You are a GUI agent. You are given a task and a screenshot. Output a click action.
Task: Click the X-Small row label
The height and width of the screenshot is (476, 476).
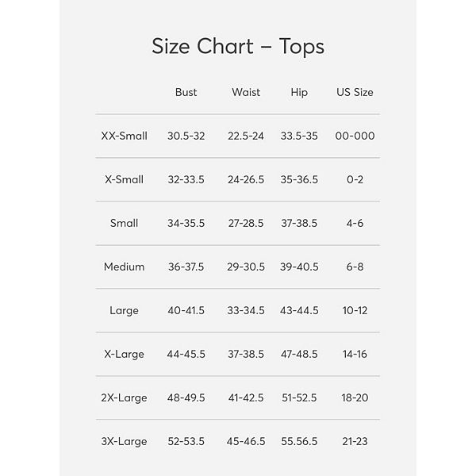(x=125, y=179)
